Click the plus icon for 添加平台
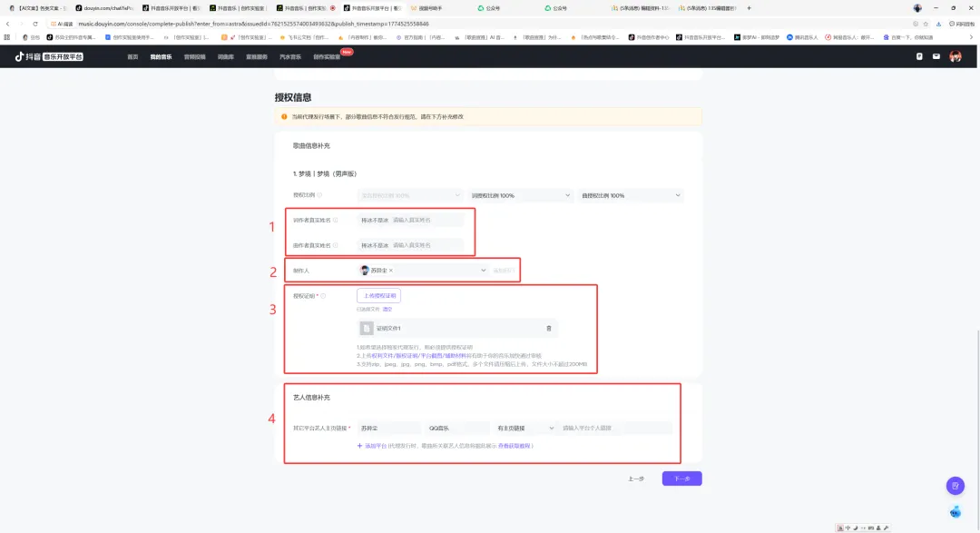980x533 pixels. tap(359, 446)
